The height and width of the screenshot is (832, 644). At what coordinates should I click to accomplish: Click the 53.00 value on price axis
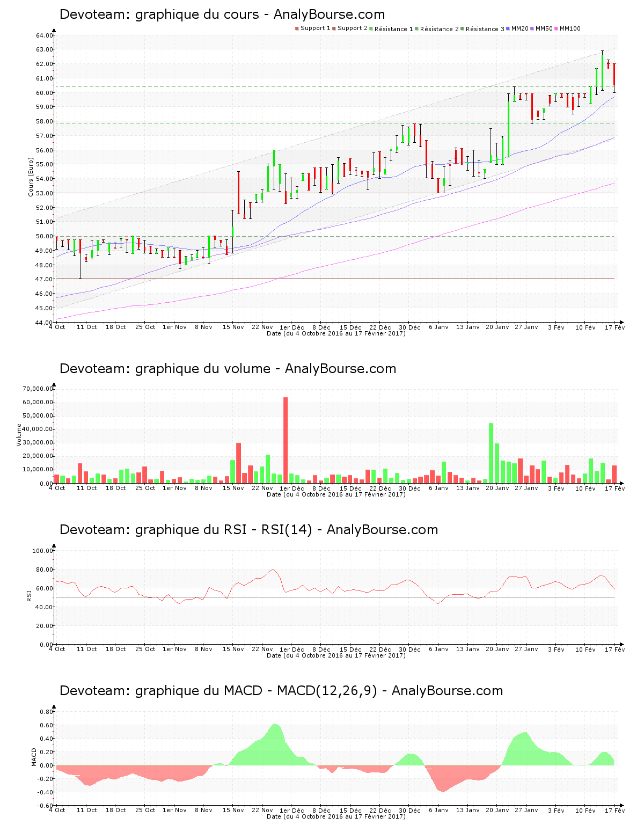45,193
